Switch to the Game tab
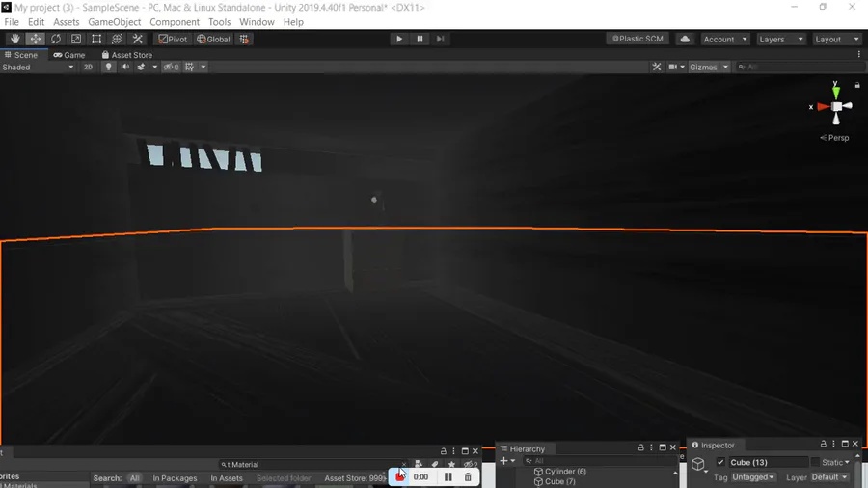868x488 pixels. (x=69, y=55)
